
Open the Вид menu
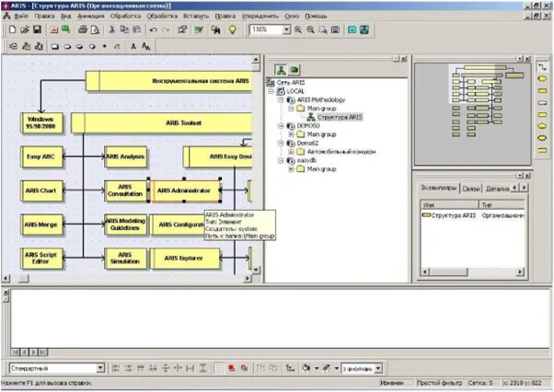pyautogui.click(x=65, y=17)
